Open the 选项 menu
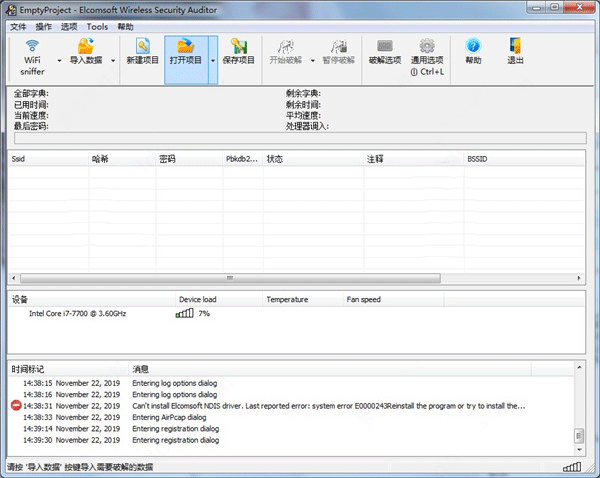The height and width of the screenshot is (478, 600). coord(69,27)
